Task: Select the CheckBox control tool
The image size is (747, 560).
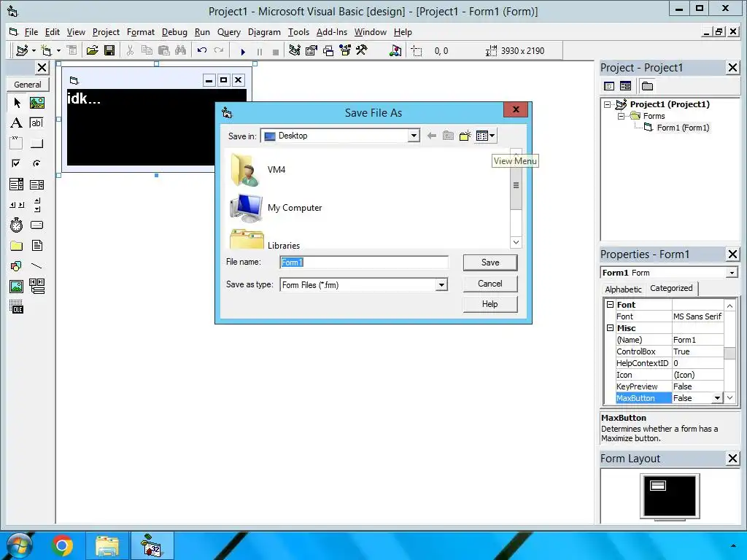Action: click(17, 163)
